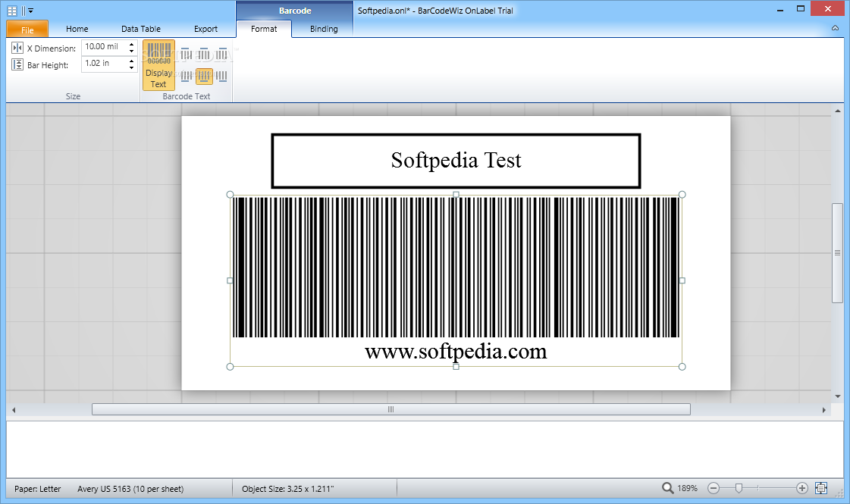850x504 pixels.
Task: Click the magnifier zoom icon in status bar
Action: click(x=667, y=488)
